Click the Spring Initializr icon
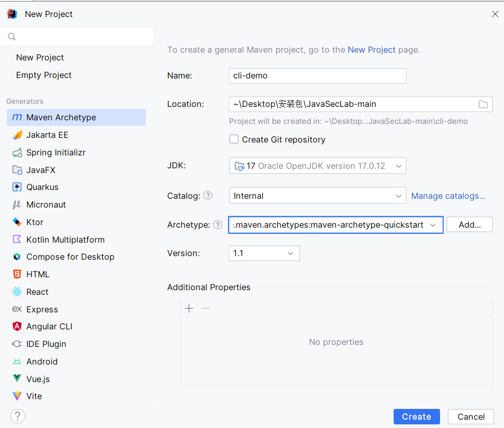This screenshot has height=428, width=504. click(x=17, y=152)
